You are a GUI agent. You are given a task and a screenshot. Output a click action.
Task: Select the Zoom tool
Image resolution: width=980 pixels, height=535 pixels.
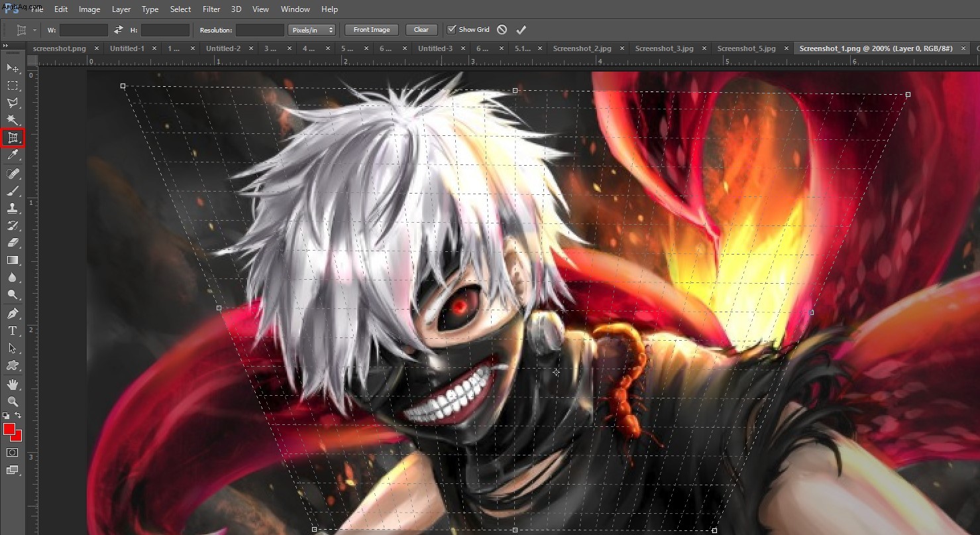[x=13, y=402]
